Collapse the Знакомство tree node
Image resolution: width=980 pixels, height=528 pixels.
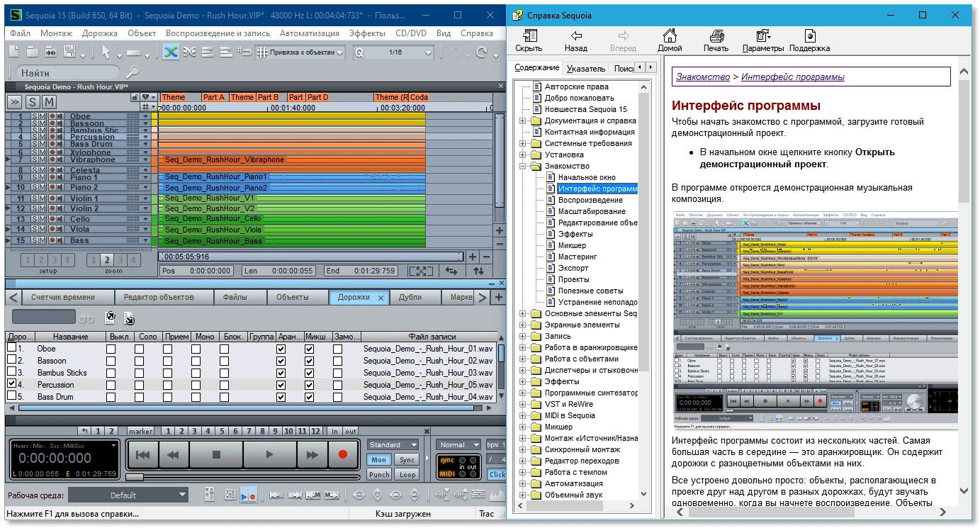click(523, 166)
